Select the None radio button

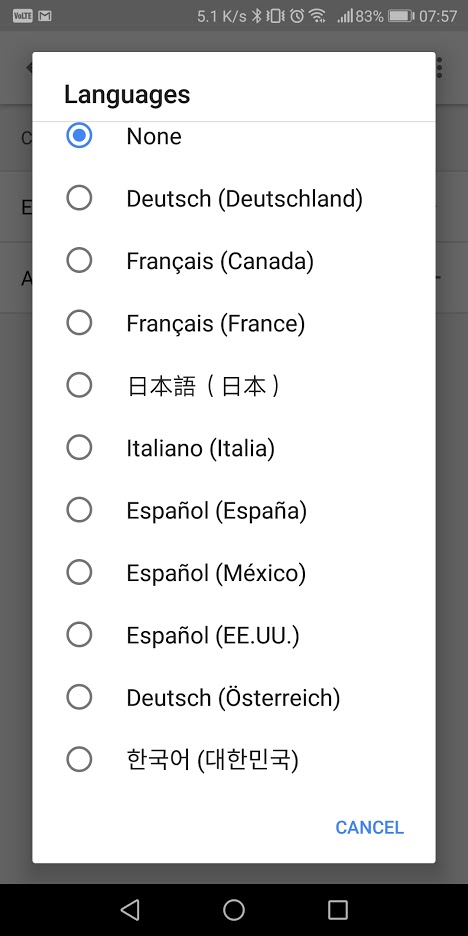click(x=79, y=136)
